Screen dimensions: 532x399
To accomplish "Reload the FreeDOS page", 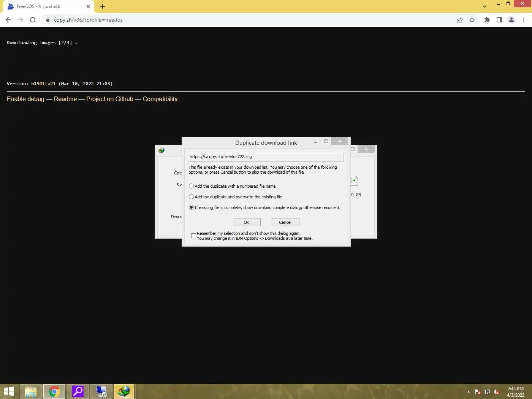I will [x=33, y=20].
